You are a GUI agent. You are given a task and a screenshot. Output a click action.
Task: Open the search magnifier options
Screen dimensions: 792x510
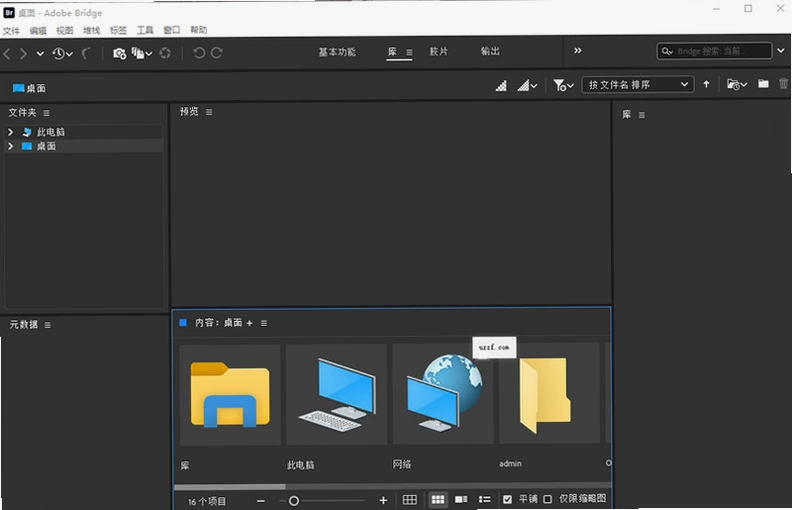(x=667, y=51)
